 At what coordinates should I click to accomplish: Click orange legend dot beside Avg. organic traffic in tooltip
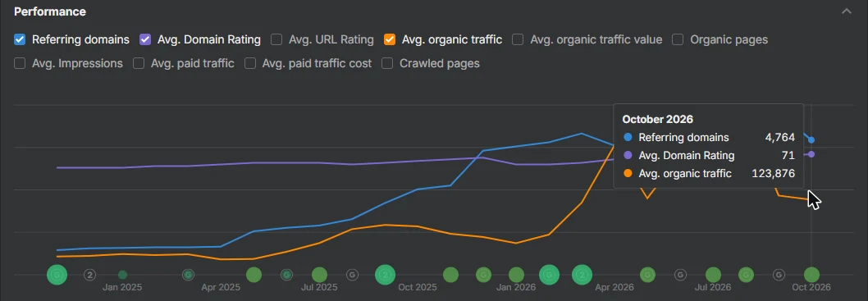tap(627, 174)
